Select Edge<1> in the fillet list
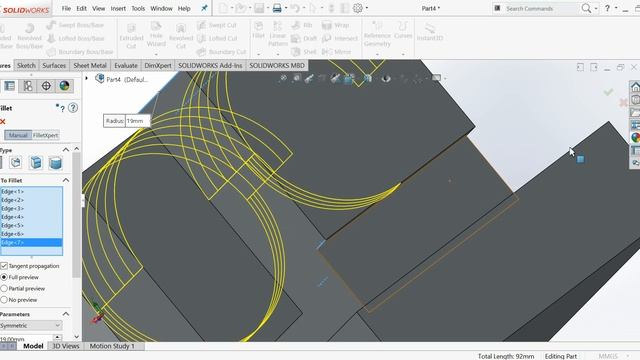640x360 pixels. click(31, 191)
